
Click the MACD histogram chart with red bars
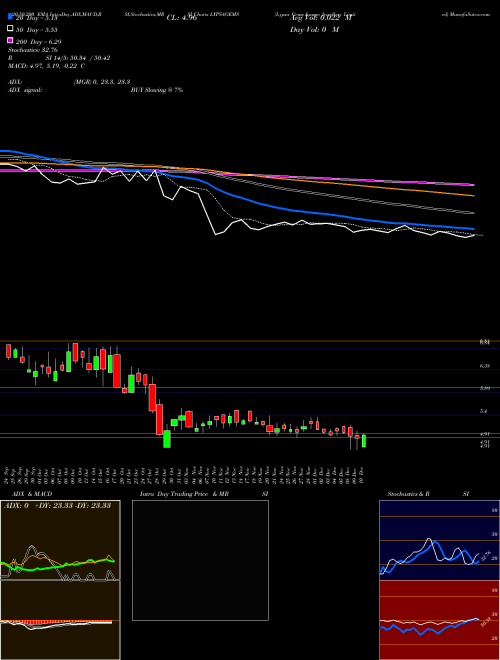pyautogui.click(x=60, y=620)
